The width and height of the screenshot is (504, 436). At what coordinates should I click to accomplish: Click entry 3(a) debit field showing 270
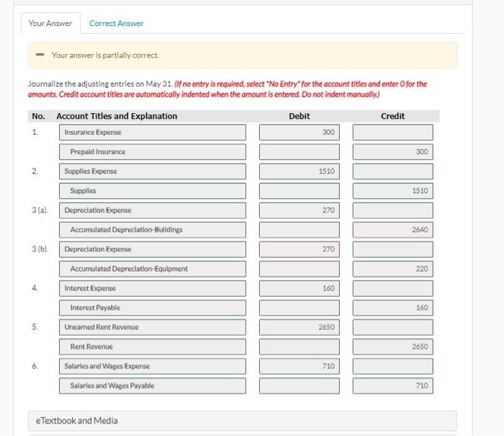point(300,210)
